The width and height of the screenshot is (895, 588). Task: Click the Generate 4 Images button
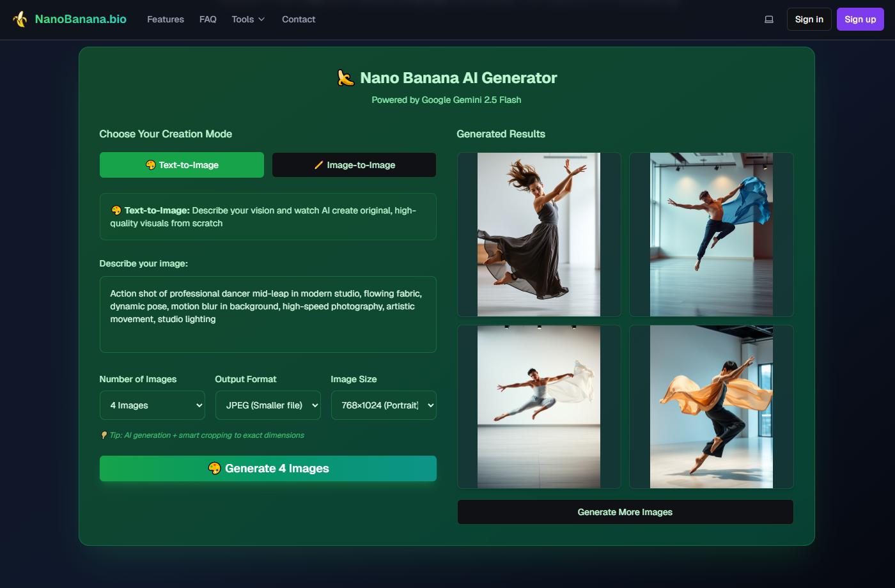pos(268,468)
